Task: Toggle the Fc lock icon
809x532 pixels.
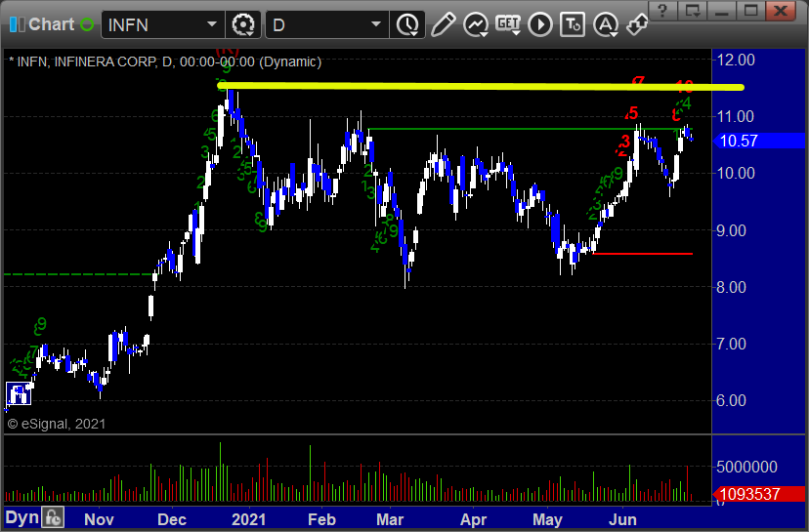Action: point(53,517)
